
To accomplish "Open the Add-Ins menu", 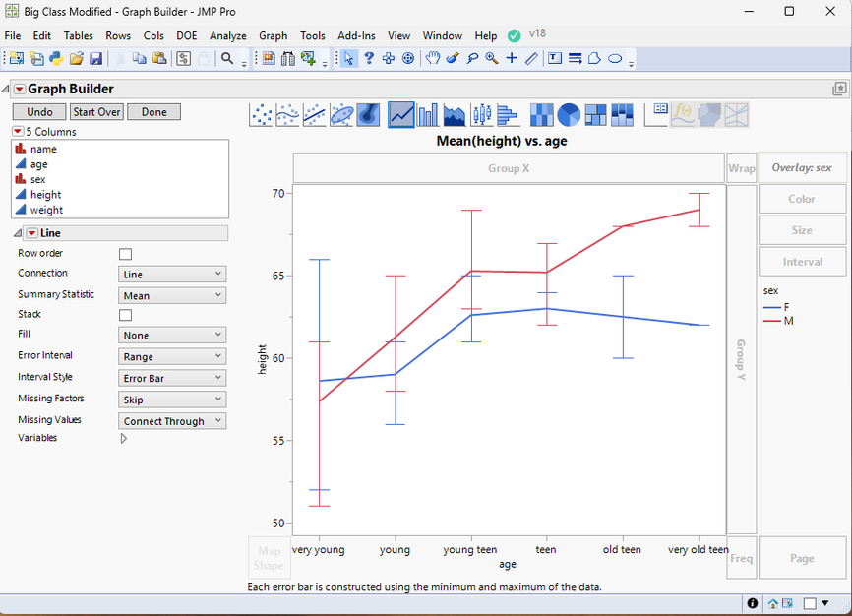I will coord(356,35).
